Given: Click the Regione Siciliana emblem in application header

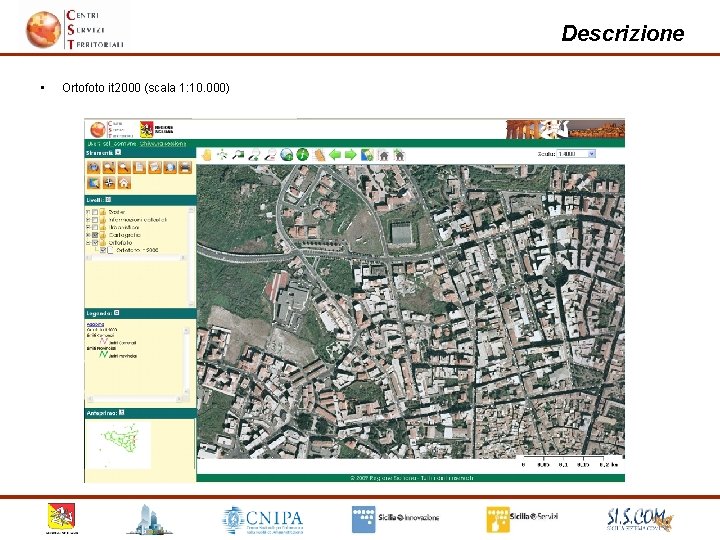Looking at the screenshot, I should (146, 129).
